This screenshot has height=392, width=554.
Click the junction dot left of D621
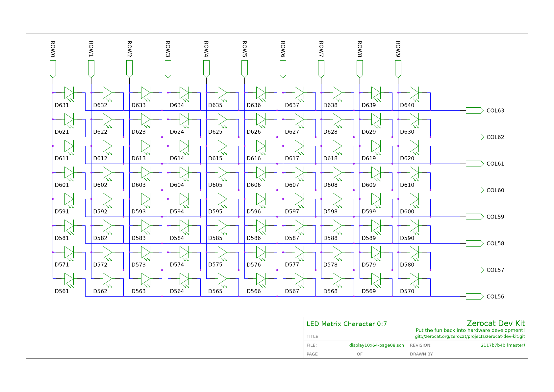pyautogui.click(x=53, y=119)
